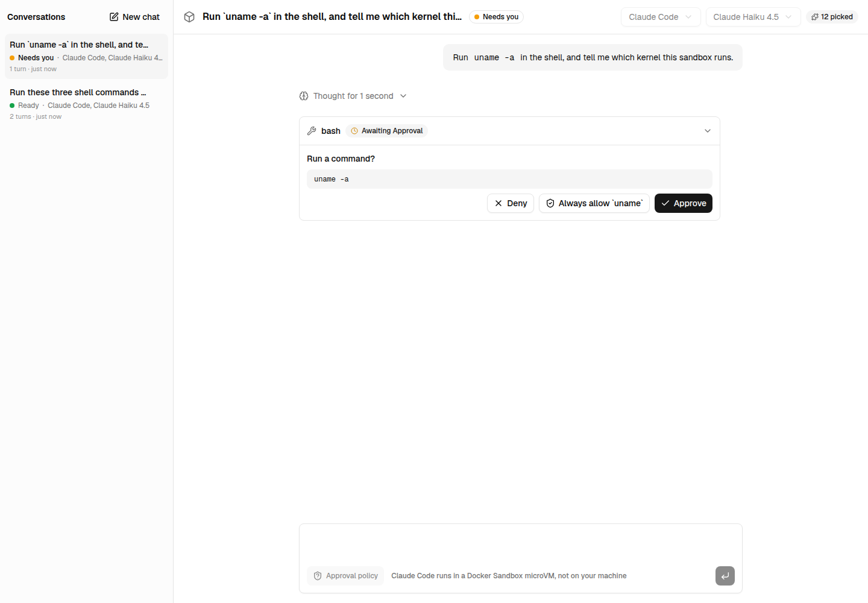Open 'Run these three shell commands' conversation
Image resolution: width=868 pixels, height=603 pixels.
(x=86, y=104)
